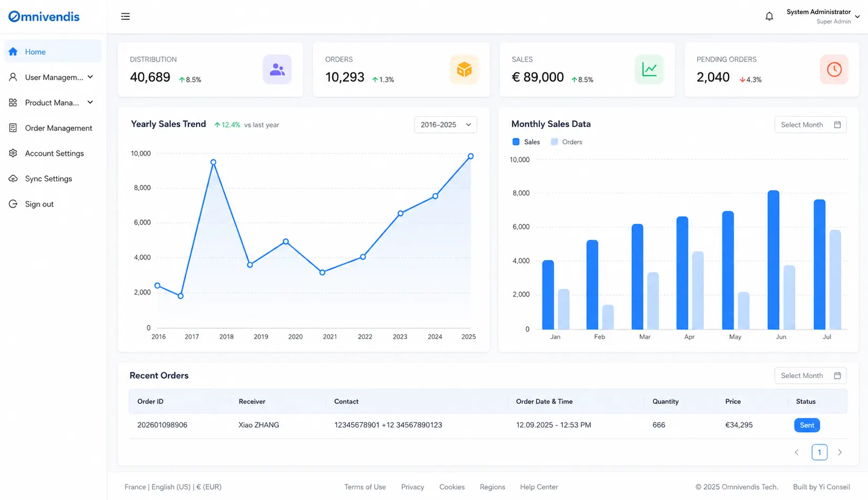Click order date 12.09.2025 - 12:53 PM
This screenshot has width=868, height=500.
coord(553,425)
